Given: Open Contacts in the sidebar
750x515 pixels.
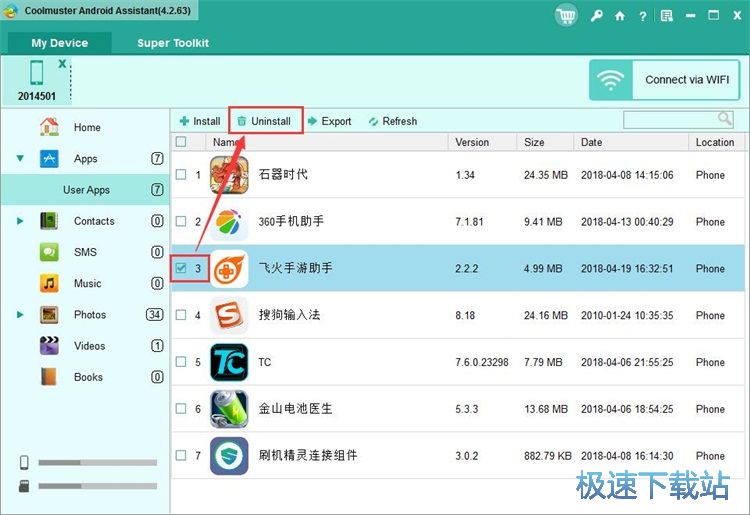Looking at the screenshot, I should (x=85, y=221).
